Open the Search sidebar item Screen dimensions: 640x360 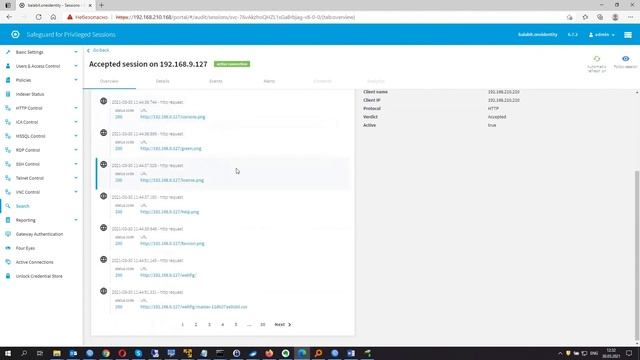[x=22, y=206]
